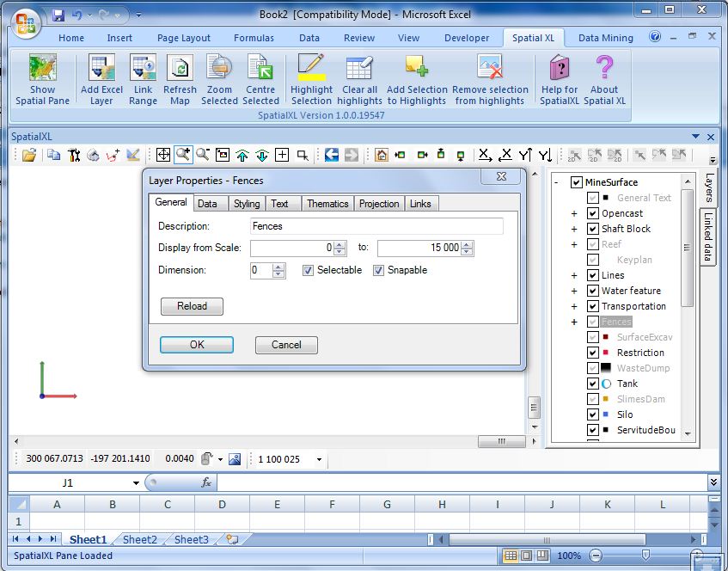Switch to the Styling tab

click(x=246, y=204)
